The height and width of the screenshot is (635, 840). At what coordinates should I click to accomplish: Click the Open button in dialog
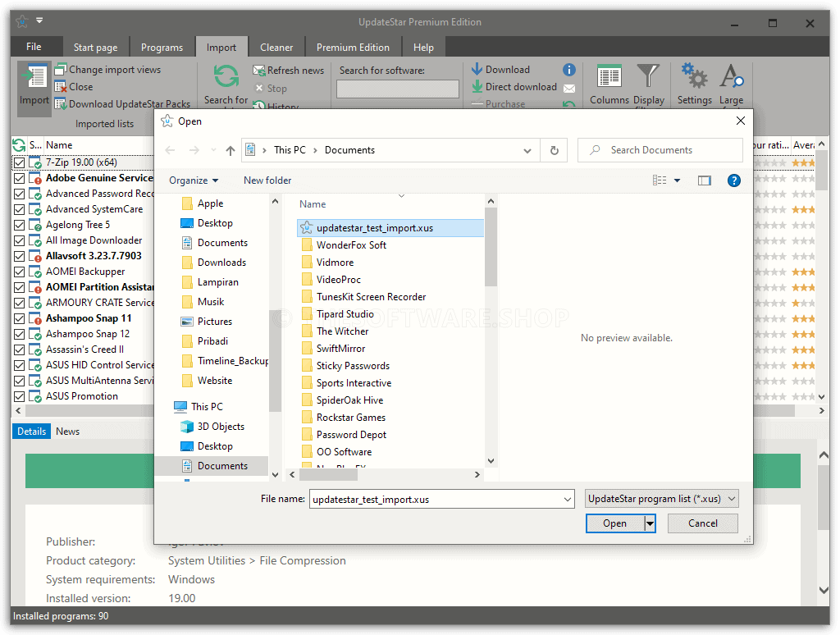(x=615, y=523)
